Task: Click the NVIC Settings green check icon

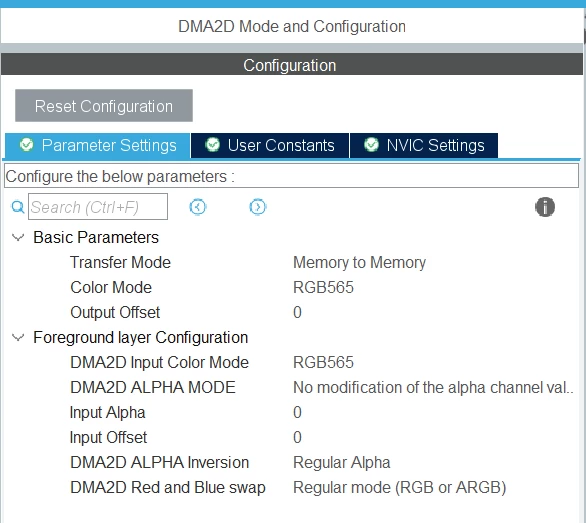Action: coord(371,144)
